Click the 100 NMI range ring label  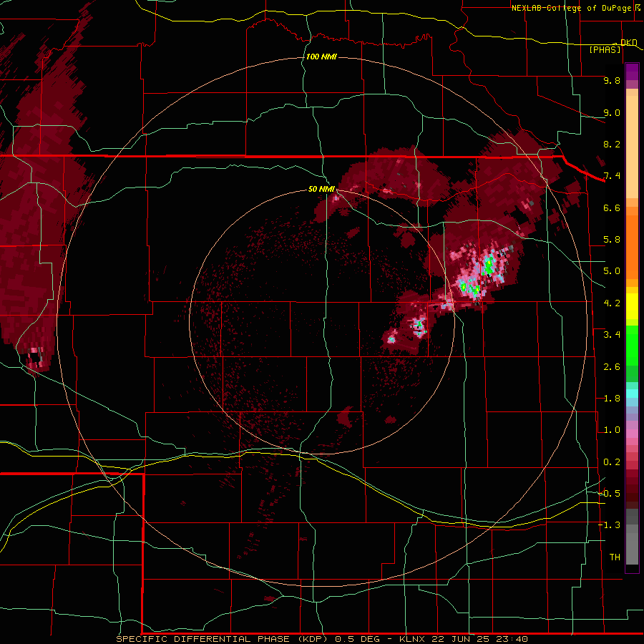pyautogui.click(x=321, y=57)
